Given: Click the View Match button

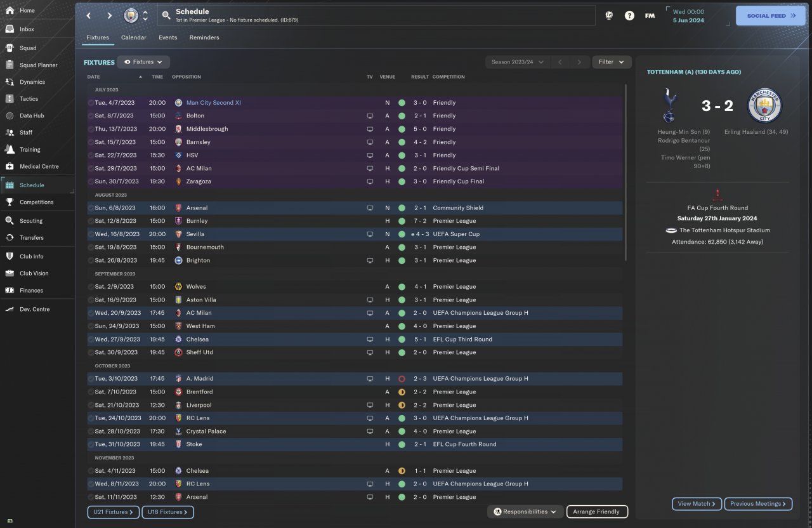Looking at the screenshot, I should [x=696, y=504].
